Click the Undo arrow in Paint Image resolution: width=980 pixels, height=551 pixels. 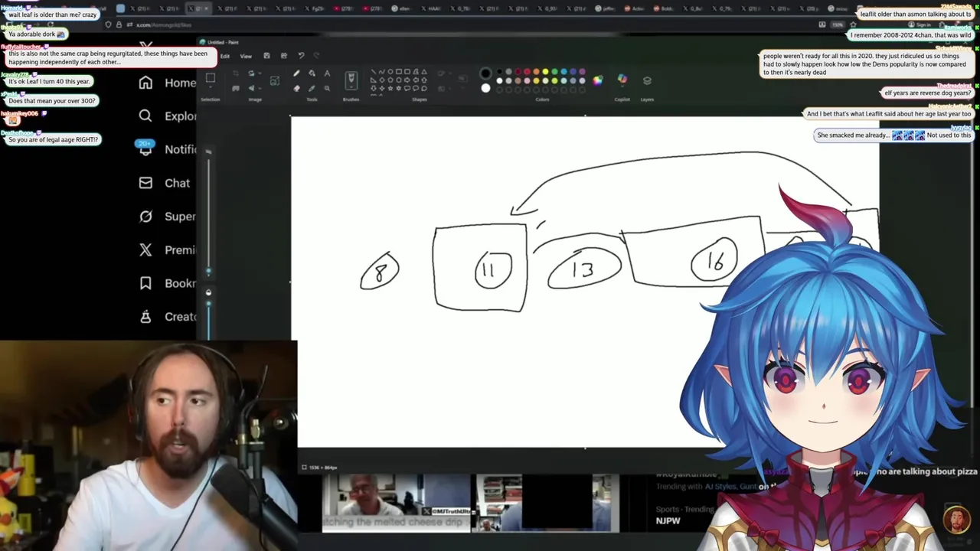(302, 56)
